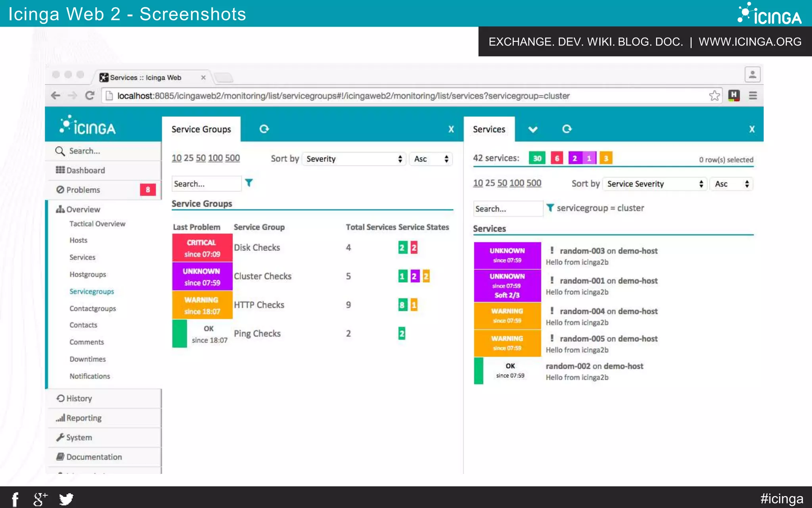Open the browser hamburger menu
This screenshot has width=812, height=508.
pyautogui.click(x=753, y=96)
